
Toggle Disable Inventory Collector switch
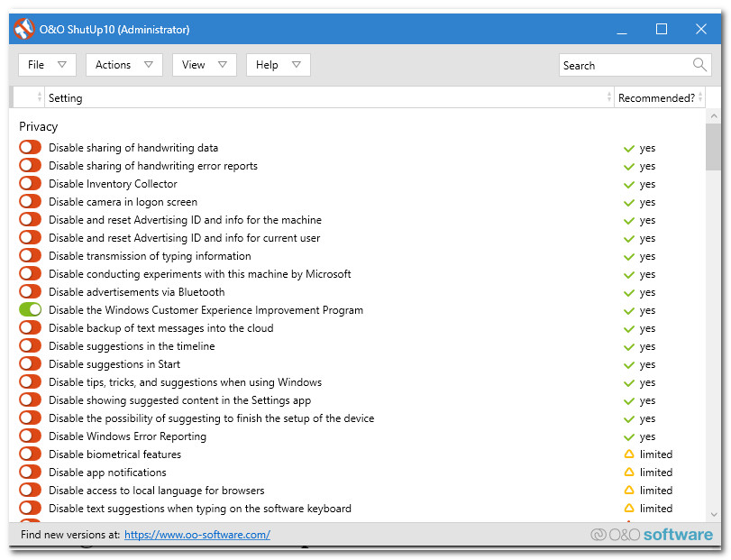click(31, 183)
